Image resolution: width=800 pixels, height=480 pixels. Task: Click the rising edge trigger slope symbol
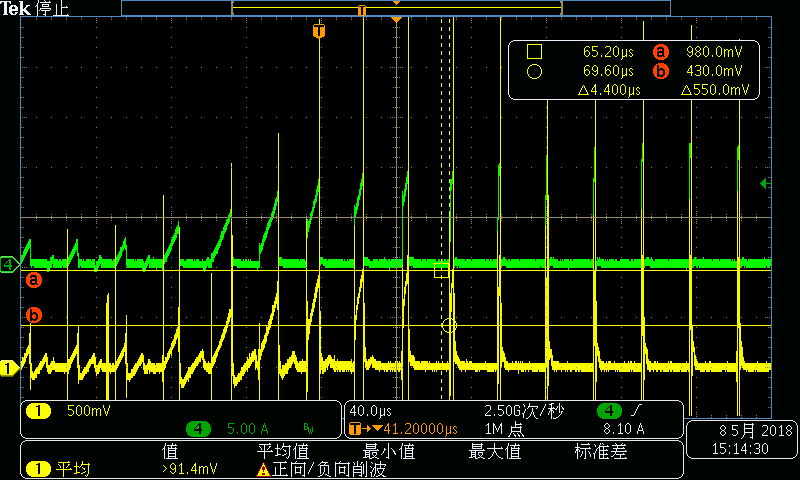coord(636,410)
